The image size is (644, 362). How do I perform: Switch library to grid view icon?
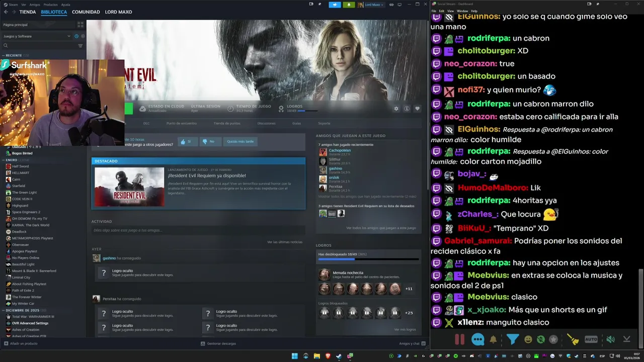[80, 24]
